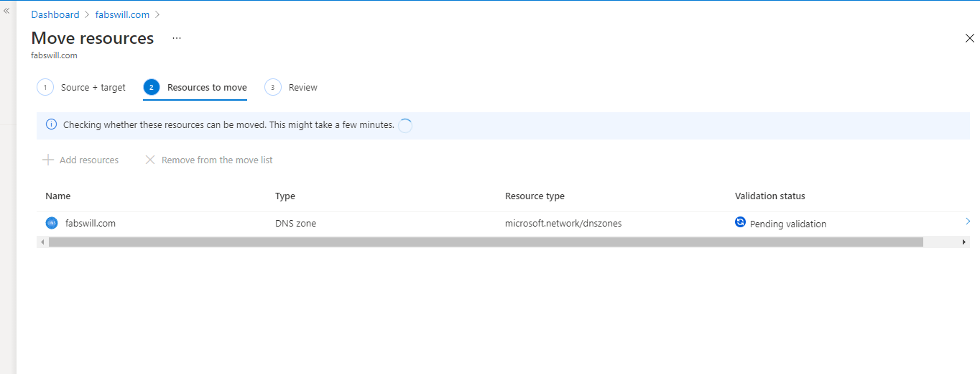Close the Move resources blade

[x=969, y=38]
